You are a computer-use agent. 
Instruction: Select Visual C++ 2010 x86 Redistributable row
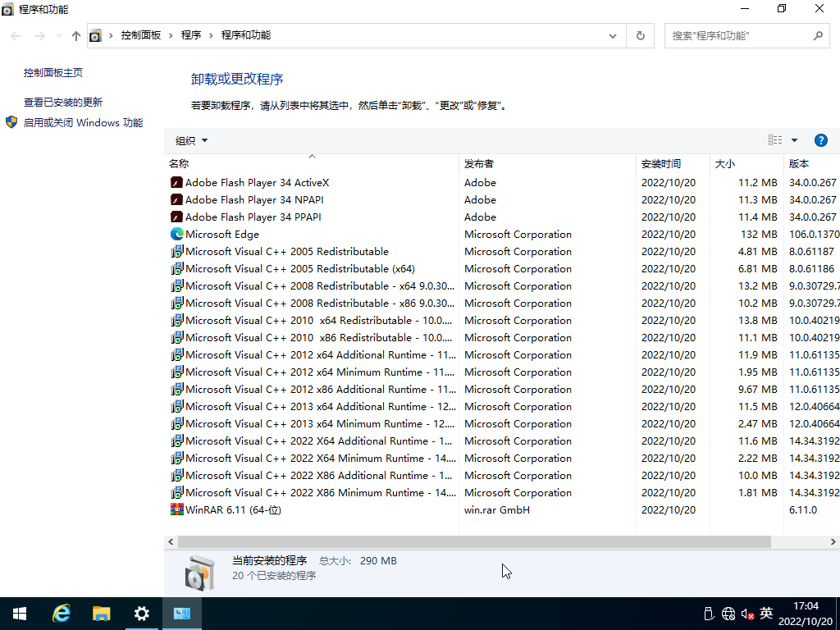pyautogui.click(x=502, y=337)
